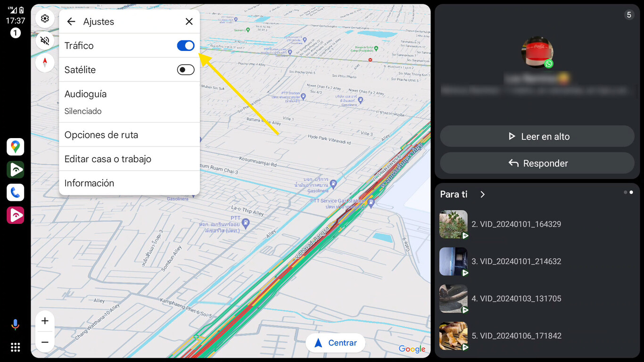This screenshot has height=362, width=644.
Task: Play 4. VID_20240103_131705
Action: click(537, 299)
